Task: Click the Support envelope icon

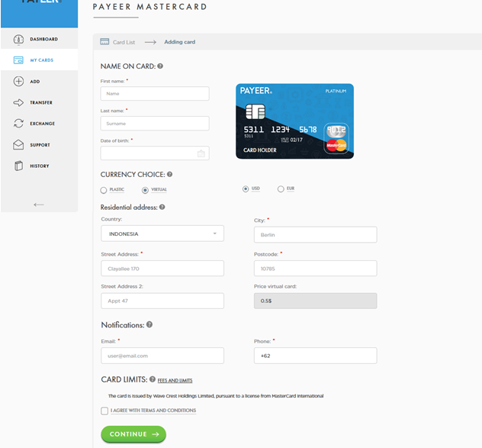Action: pos(18,145)
